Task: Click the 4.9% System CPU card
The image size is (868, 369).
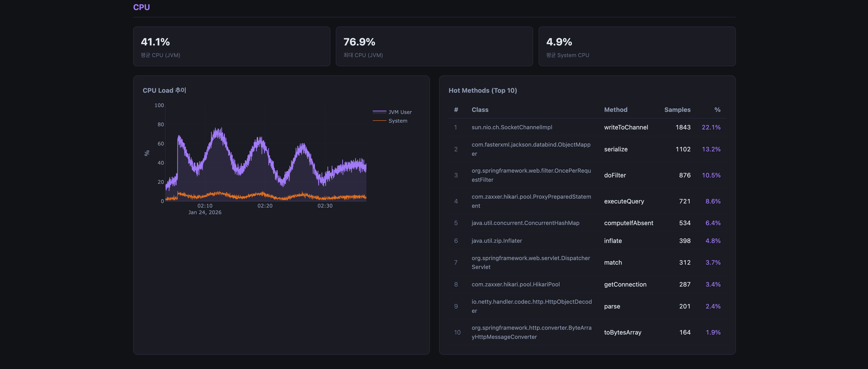Action: click(x=637, y=47)
